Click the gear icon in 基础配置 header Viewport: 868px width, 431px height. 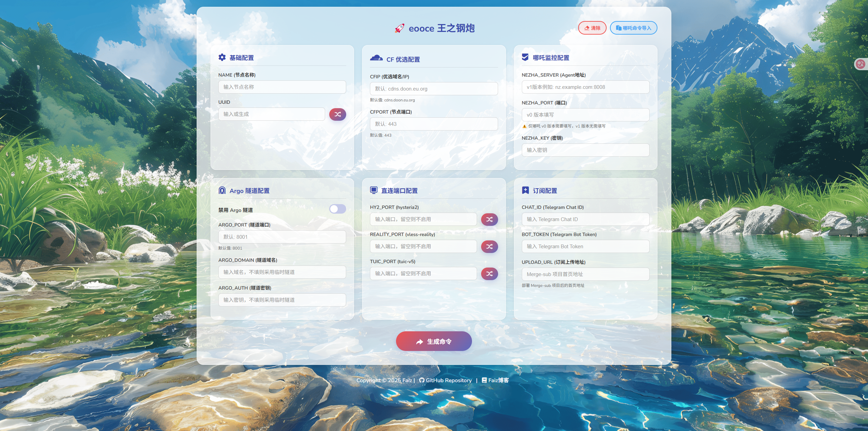click(x=222, y=57)
